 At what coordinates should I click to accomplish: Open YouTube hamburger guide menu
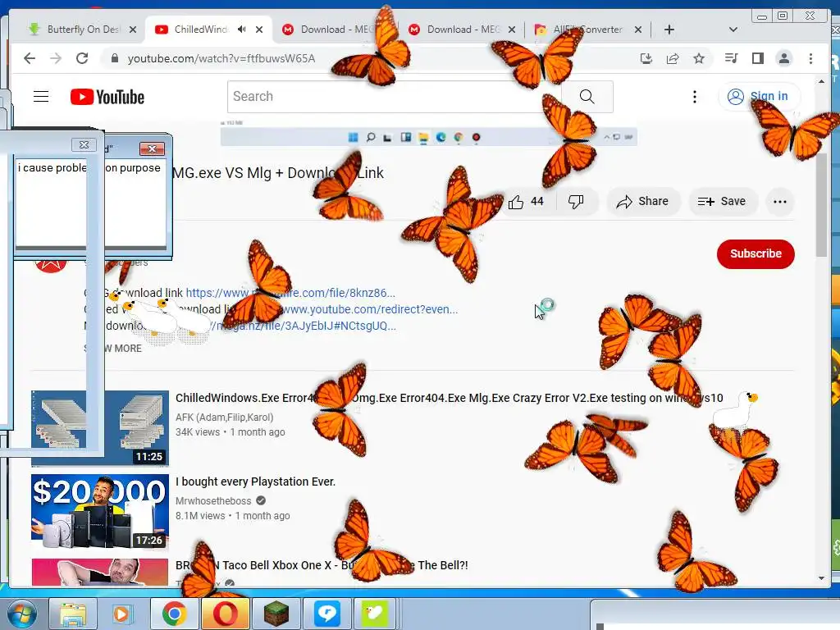point(41,97)
